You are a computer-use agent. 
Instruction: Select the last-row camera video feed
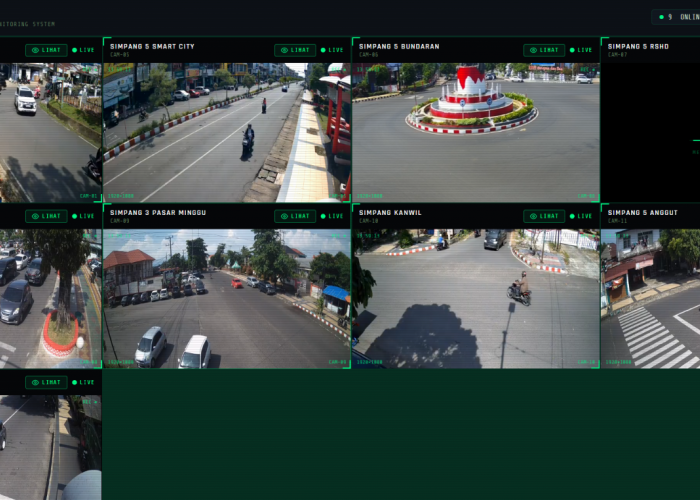click(50, 447)
